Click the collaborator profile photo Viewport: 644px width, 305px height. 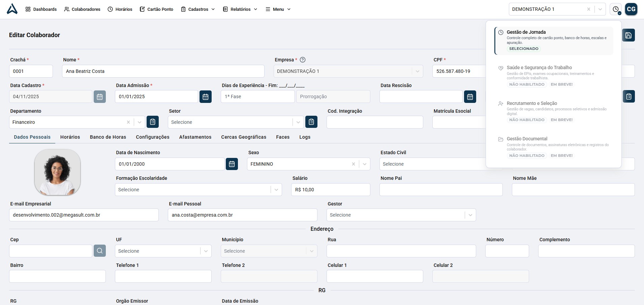click(x=57, y=172)
